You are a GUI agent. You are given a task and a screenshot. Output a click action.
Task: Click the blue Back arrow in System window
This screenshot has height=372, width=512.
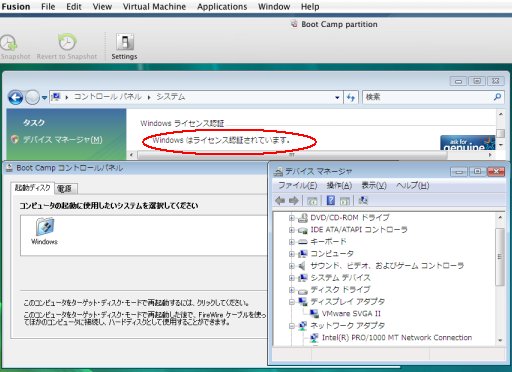(x=15, y=97)
